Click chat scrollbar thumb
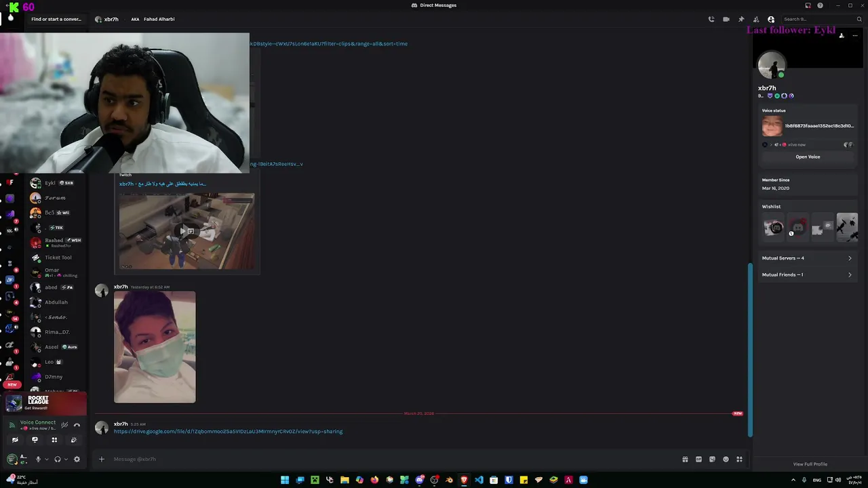The image size is (868, 488). (750, 349)
